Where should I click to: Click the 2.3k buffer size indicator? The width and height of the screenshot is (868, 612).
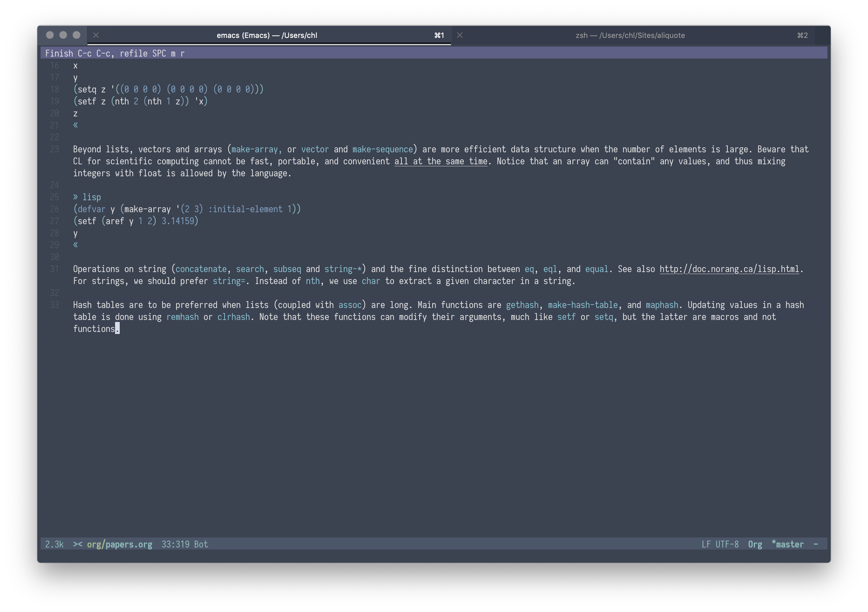point(55,544)
